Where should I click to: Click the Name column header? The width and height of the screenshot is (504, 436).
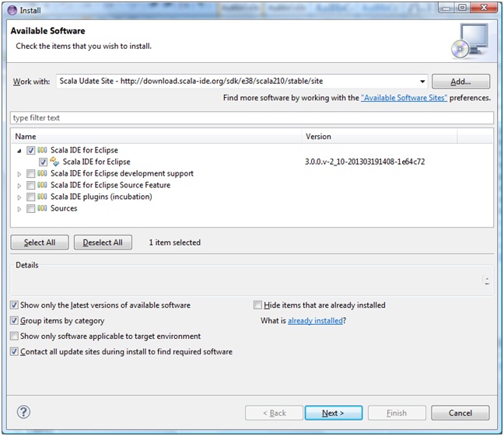(x=156, y=137)
